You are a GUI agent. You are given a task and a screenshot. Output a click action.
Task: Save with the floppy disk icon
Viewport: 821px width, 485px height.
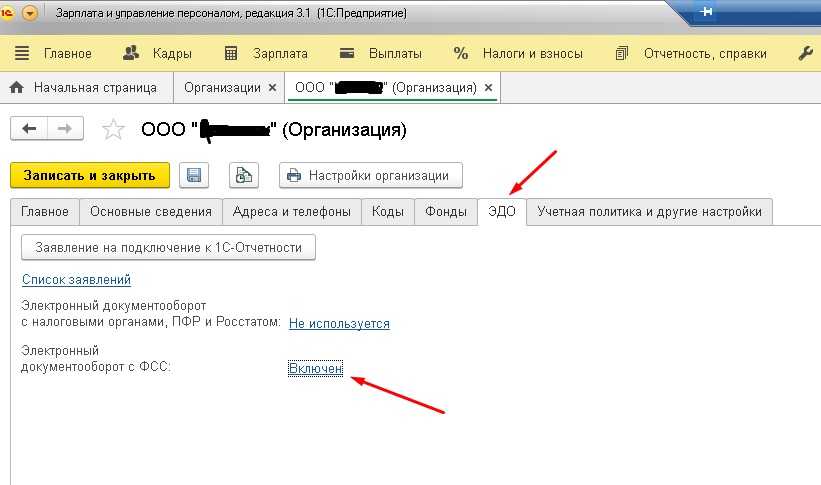coord(194,175)
